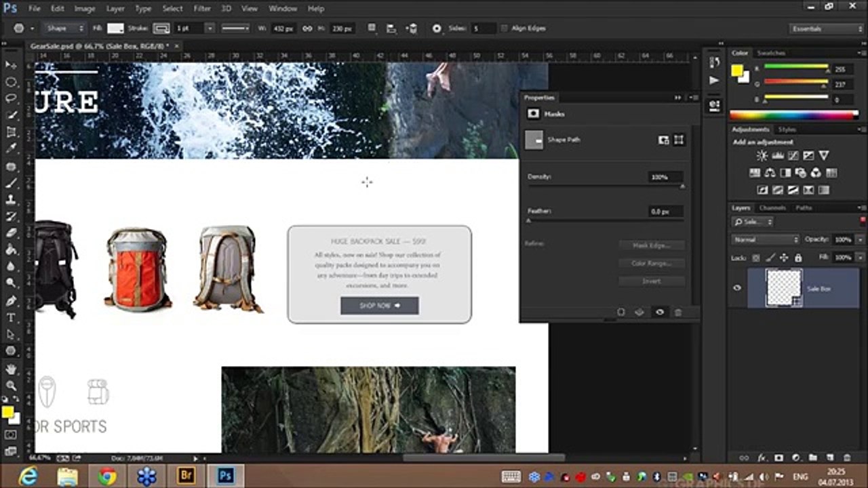
Task: Select the Crop tool
Action: (11, 133)
